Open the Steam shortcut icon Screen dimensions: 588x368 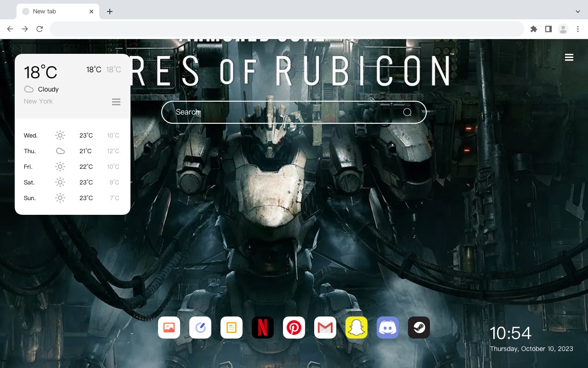point(419,328)
